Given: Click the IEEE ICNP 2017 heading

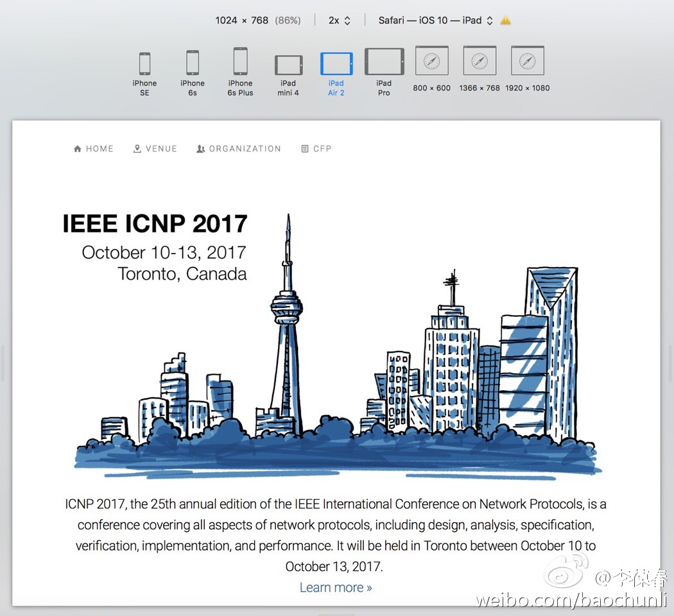Looking at the screenshot, I should [x=155, y=224].
